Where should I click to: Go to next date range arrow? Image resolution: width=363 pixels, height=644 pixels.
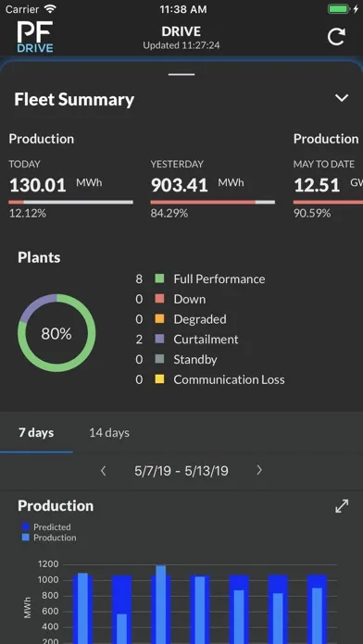[x=259, y=470]
